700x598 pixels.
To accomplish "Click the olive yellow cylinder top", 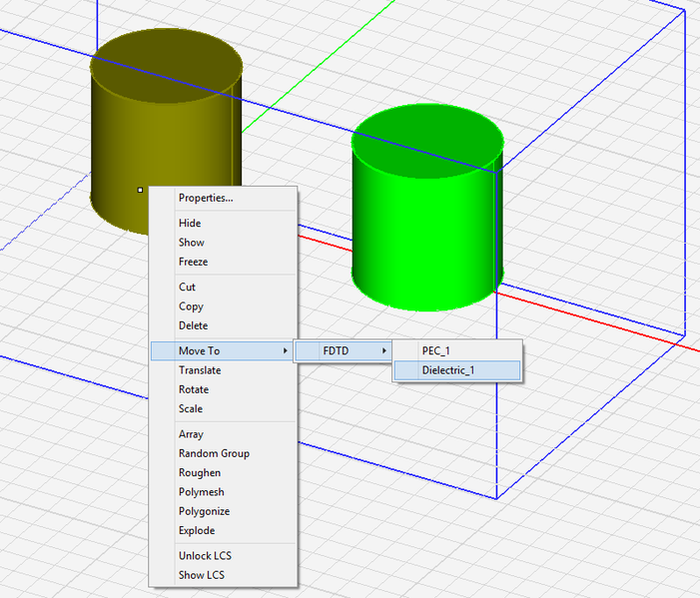I will [x=166, y=65].
